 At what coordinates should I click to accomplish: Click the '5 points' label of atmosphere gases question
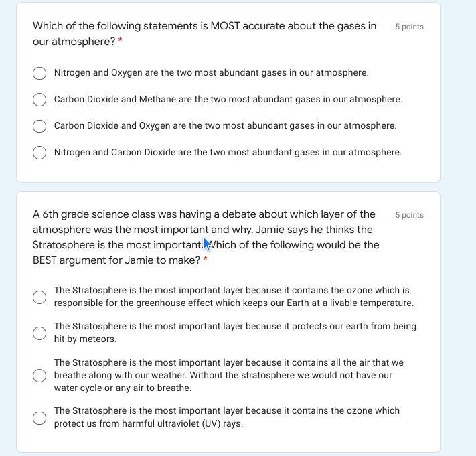(409, 27)
